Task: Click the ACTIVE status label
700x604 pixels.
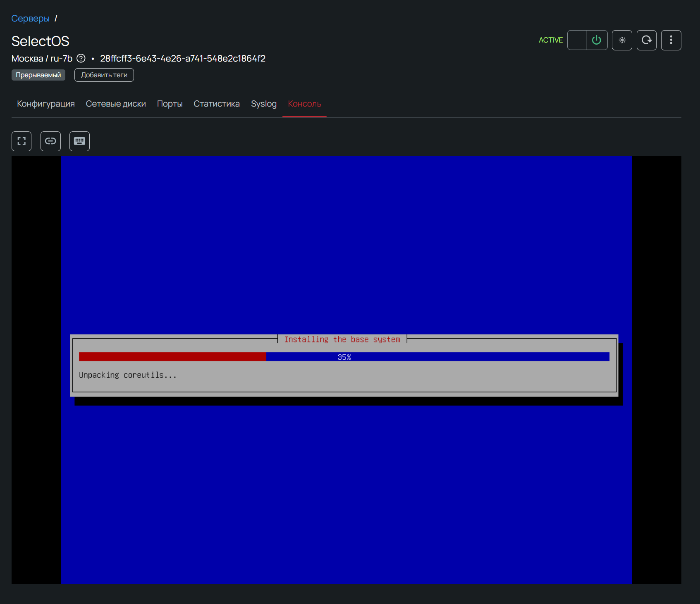Action: click(x=550, y=40)
